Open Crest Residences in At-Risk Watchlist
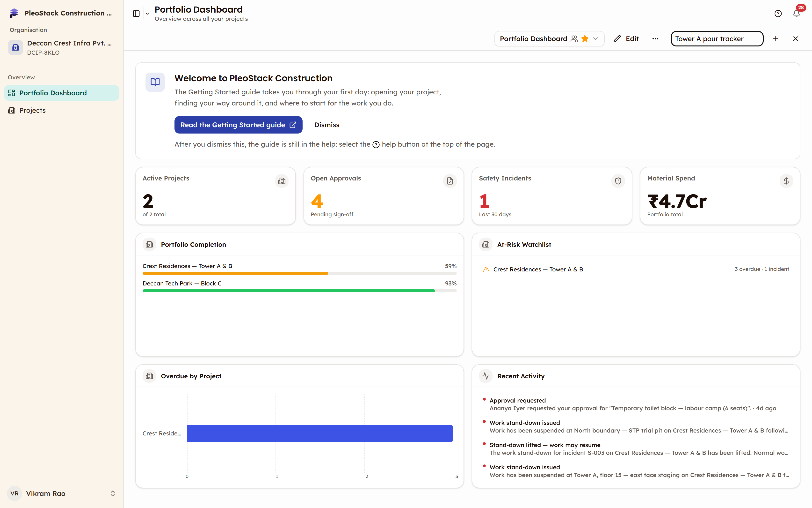The width and height of the screenshot is (812, 508). [636, 269]
